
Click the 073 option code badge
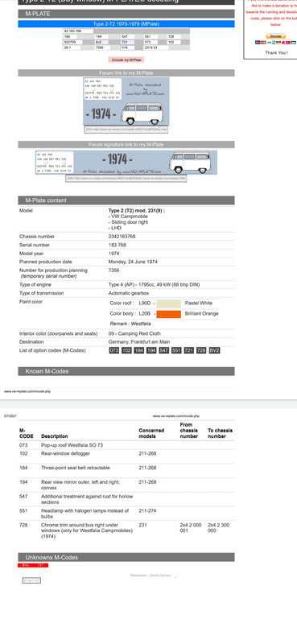pyautogui.click(x=113, y=351)
